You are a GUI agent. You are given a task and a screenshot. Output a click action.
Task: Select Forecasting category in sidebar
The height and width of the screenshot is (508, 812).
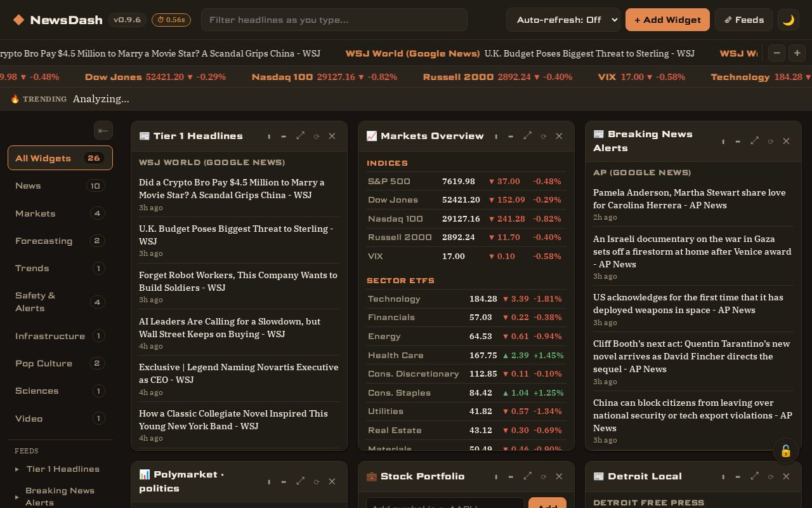coord(60,241)
